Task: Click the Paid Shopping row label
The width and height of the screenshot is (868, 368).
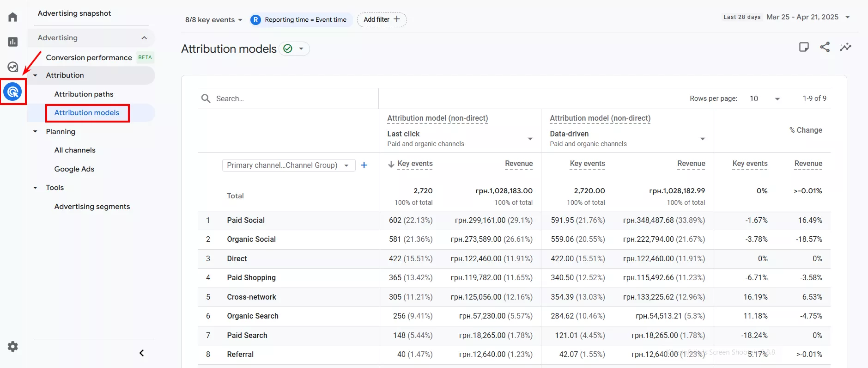Action: click(x=251, y=278)
